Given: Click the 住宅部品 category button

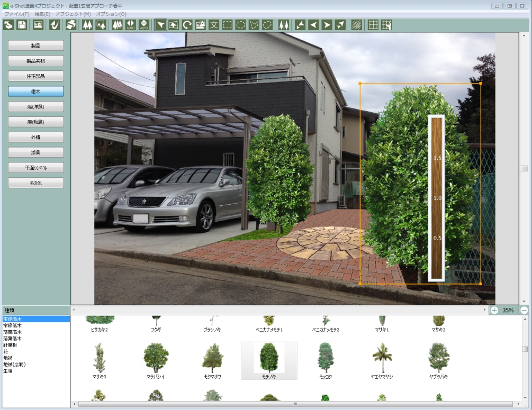Looking at the screenshot, I should (x=35, y=76).
